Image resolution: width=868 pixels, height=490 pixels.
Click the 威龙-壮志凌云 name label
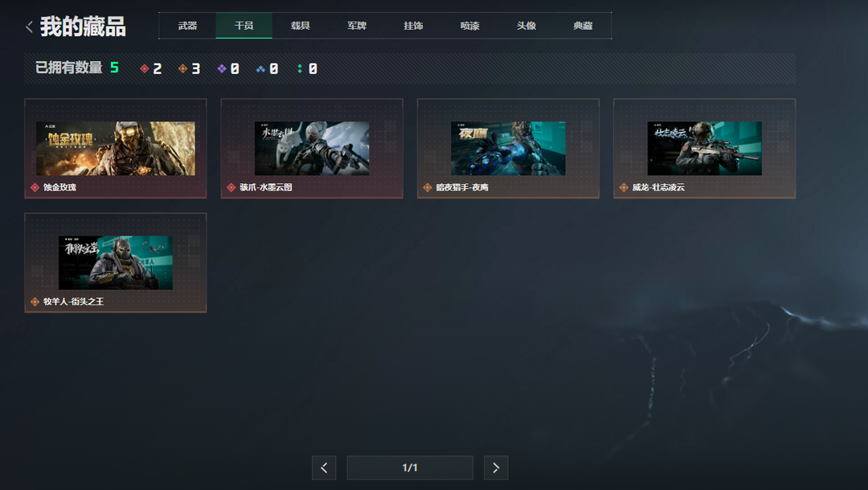tap(659, 187)
